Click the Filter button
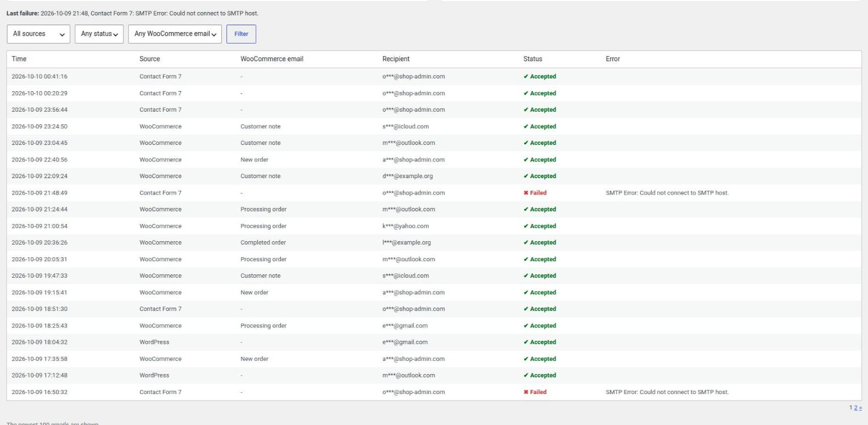The height and width of the screenshot is (425, 868). [x=241, y=34]
